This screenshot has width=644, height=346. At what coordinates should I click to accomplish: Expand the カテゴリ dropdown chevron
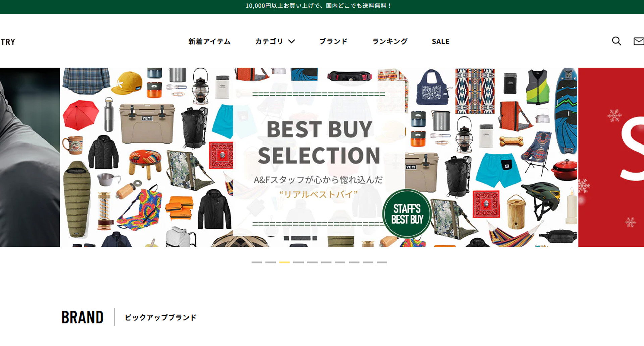pyautogui.click(x=292, y=41)
